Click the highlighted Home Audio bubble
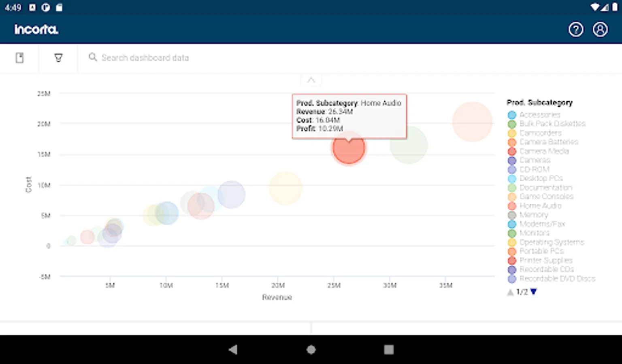The width and height of the screenshot is (622, 364). point(349,148)
